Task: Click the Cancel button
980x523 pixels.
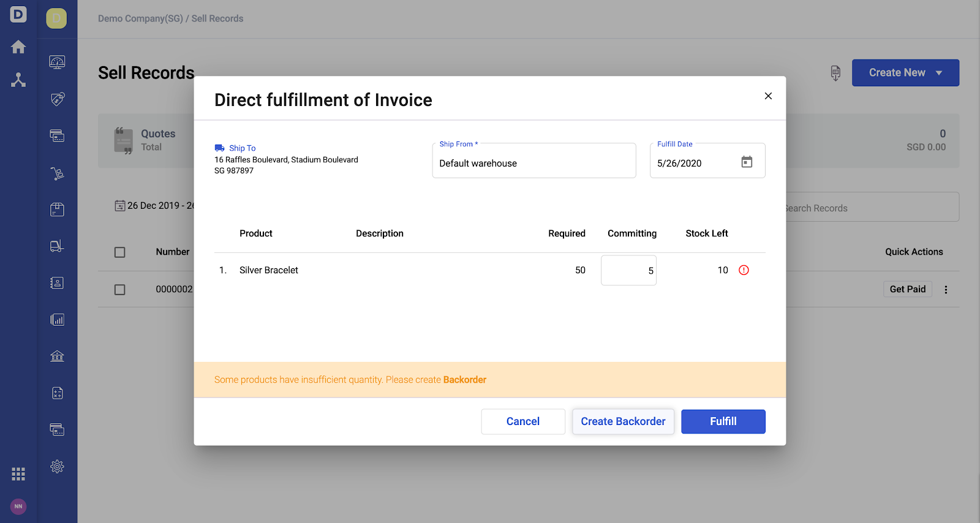Action: click(x=523, y=421)
